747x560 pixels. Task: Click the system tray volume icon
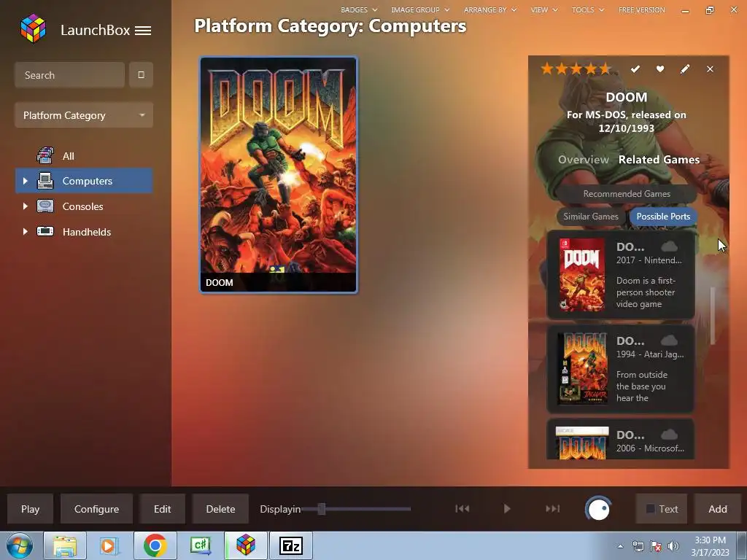point(673,546)
